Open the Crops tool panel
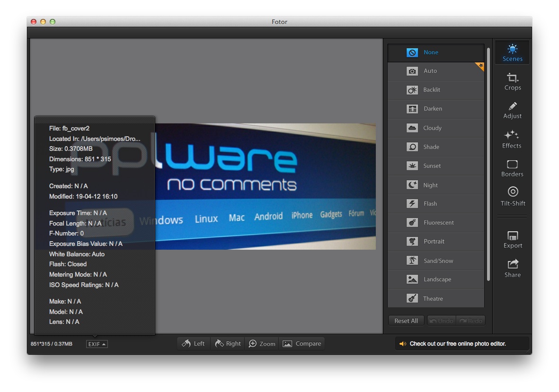Viewport: 559px width, 392px height. pos(512,82)
